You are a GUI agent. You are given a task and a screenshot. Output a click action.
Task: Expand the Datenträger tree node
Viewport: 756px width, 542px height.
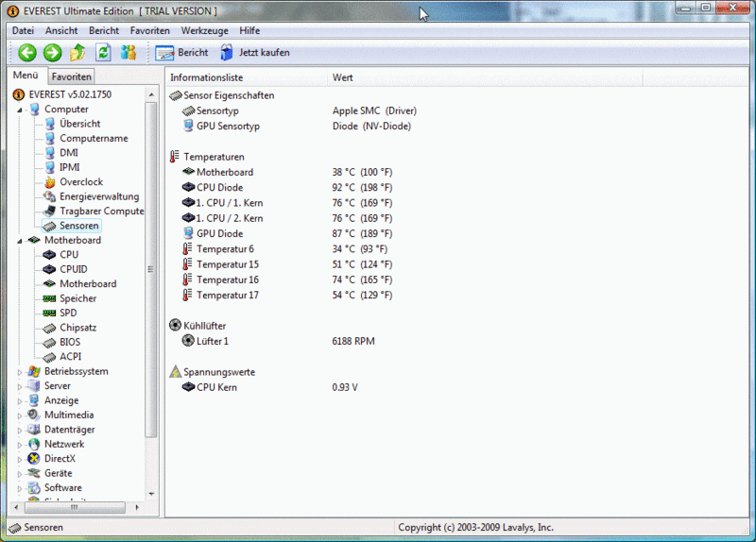click(x=20, y=431)
